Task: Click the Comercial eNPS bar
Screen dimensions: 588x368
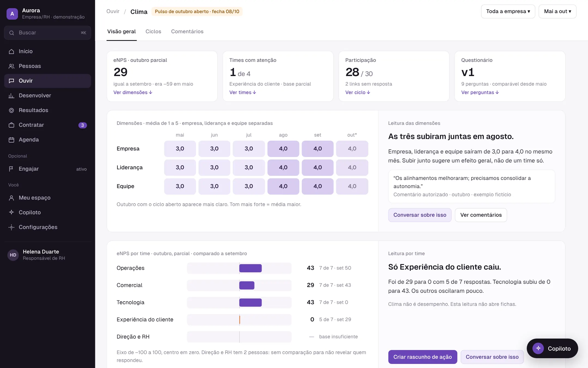Action: (x=247, y=285)
